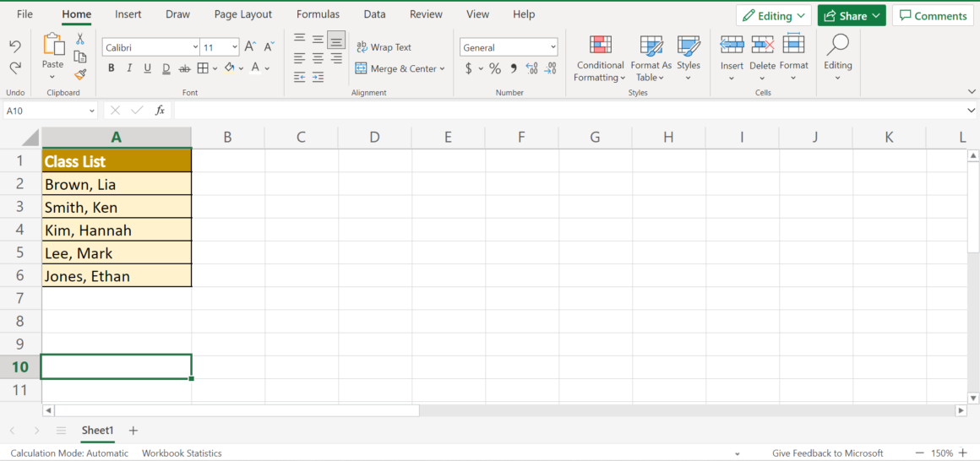The height and width of the screenshot is (461, 980).
Task: Click the accounting dollar format icon
Action: click(469, 68)
